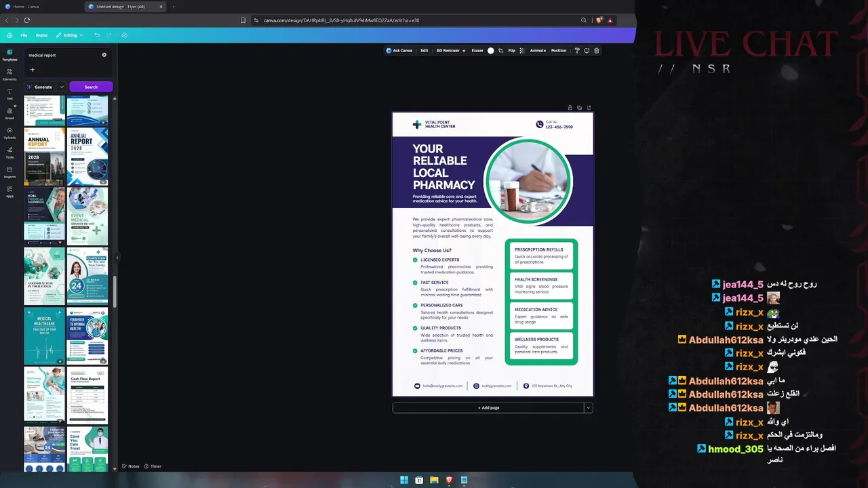This screenshot has width=868, height=488.
Task: Check cloud save status icon
Action: pyautogui.click(x=124, y=35)
